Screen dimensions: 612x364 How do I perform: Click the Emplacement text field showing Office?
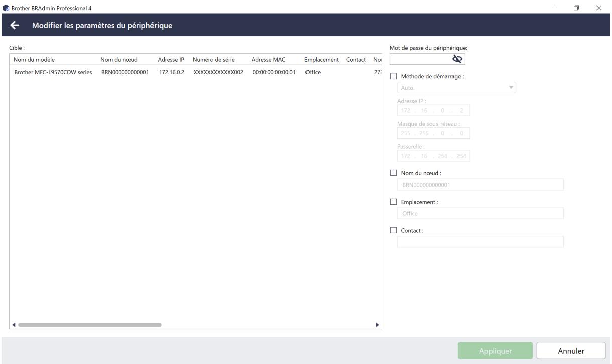(481, 213)
